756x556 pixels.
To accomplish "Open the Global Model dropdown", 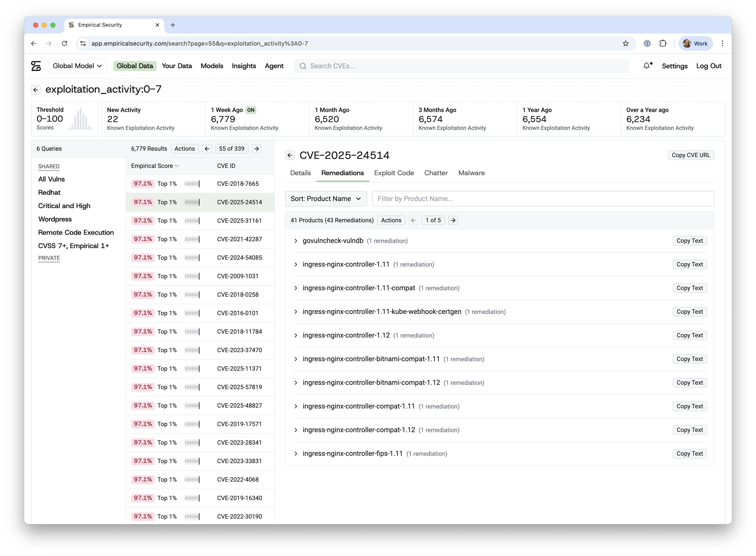I will (77, 66).
